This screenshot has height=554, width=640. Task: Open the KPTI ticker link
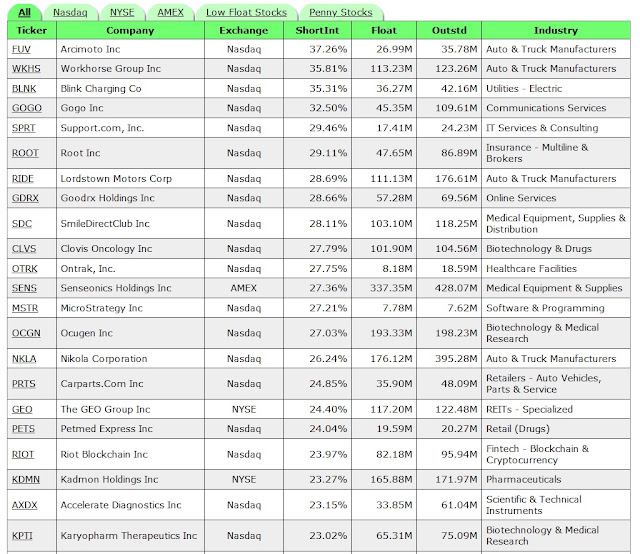pos(22,536)
